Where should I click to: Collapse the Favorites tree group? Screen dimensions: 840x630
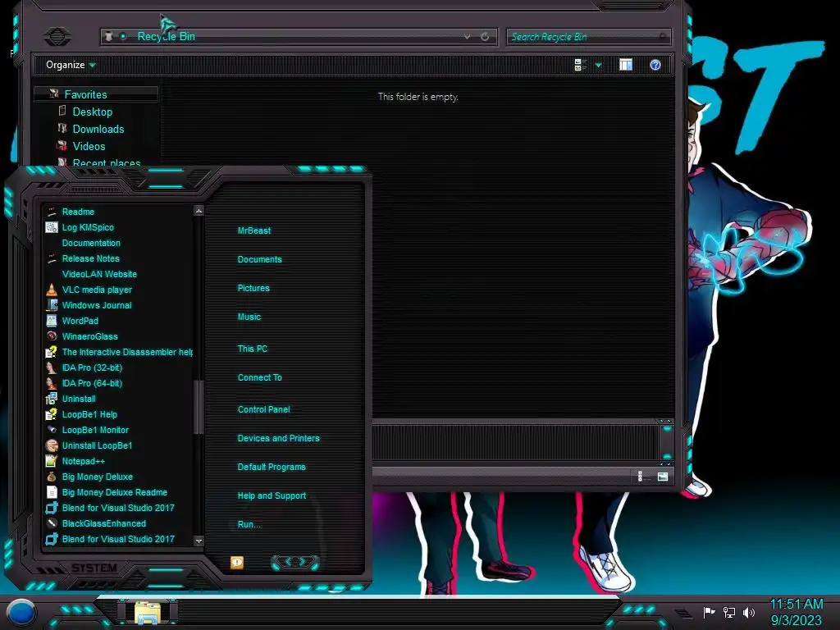click(x=54, y=94)
